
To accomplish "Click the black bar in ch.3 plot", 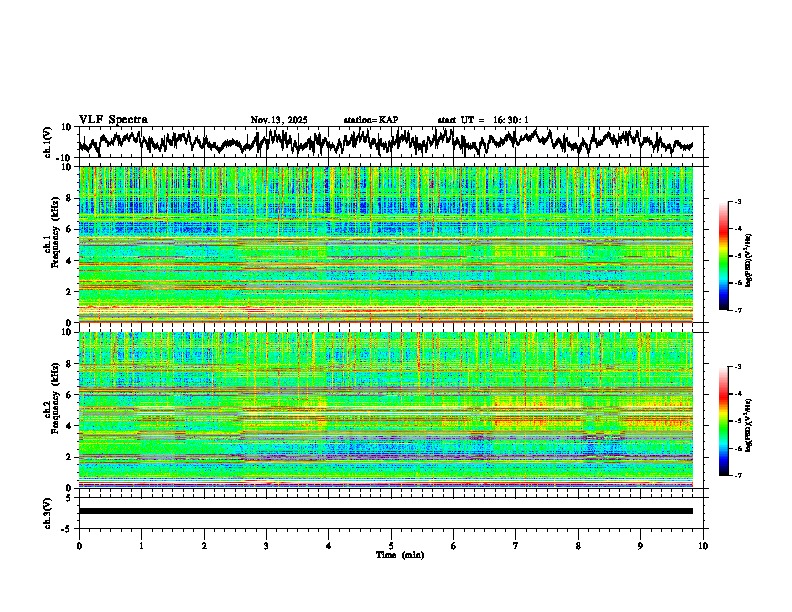I will click(386, 511).
